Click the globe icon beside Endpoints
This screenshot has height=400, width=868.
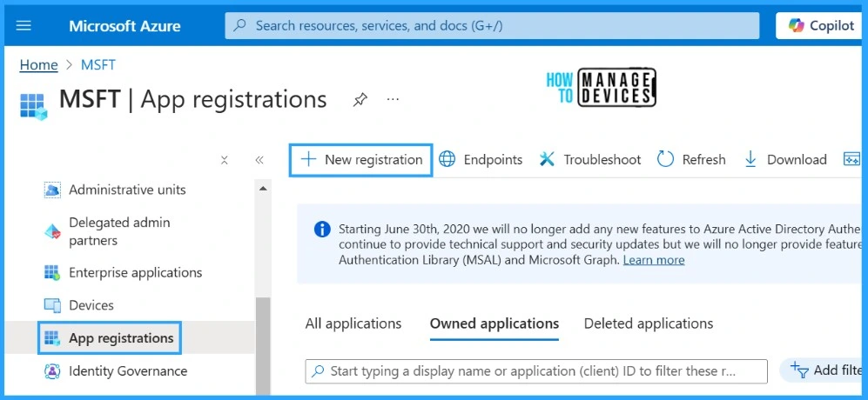point(447,159)
